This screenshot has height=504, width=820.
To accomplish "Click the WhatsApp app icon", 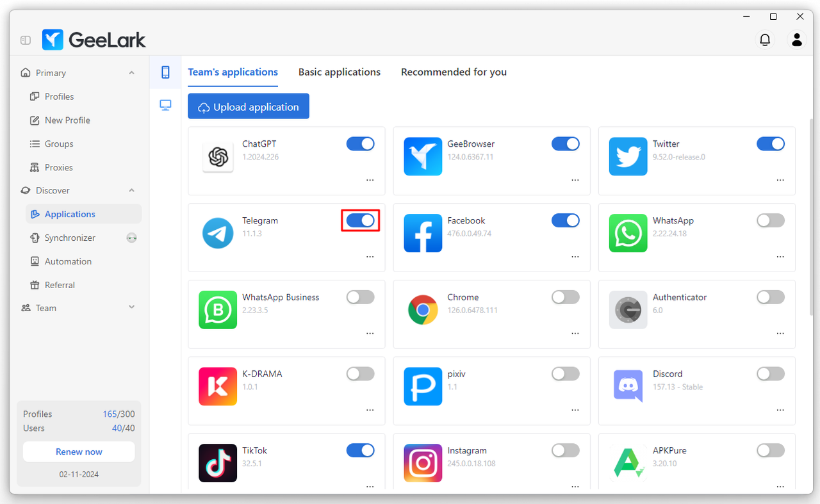I will [628, 233].
